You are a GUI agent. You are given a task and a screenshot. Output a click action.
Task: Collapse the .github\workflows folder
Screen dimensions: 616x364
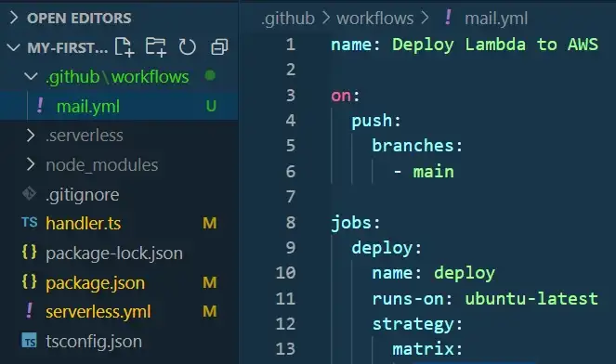pos(31,76)
